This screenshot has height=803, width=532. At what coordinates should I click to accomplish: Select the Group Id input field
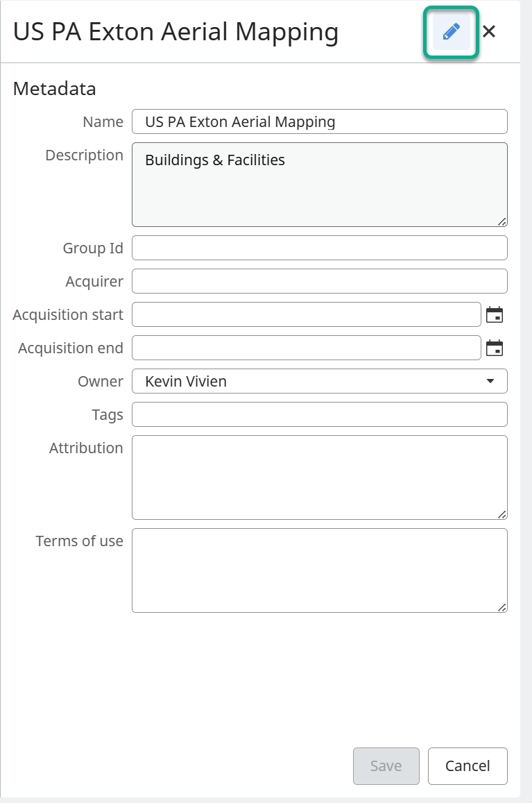[x=319, y=248]
